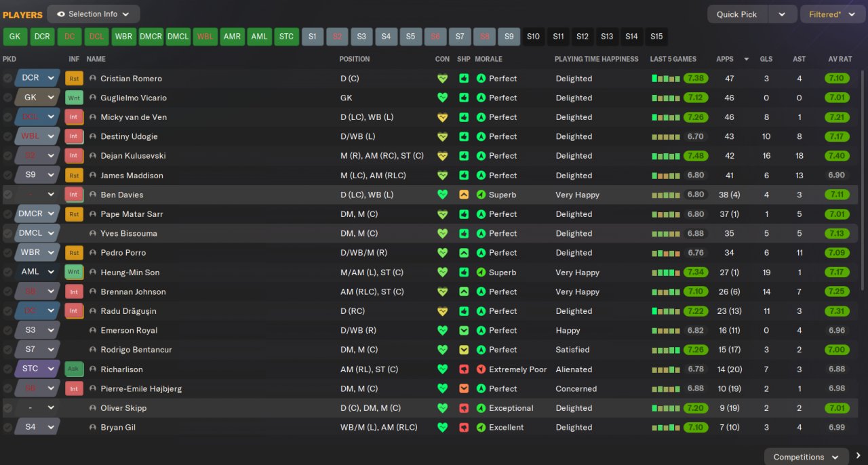Toggle the pick checkbox for Ben Davies
The image size is (868, 465).
(7, 195)
